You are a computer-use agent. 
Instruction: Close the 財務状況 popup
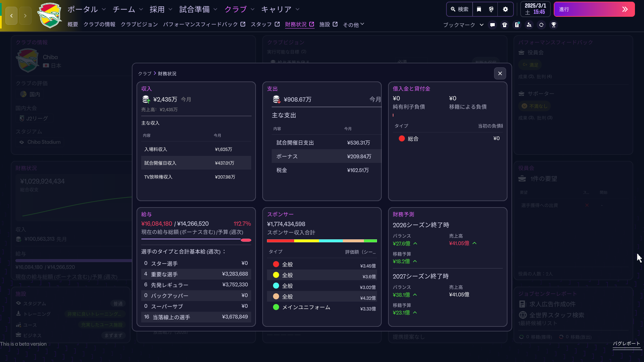click(500, 73)
